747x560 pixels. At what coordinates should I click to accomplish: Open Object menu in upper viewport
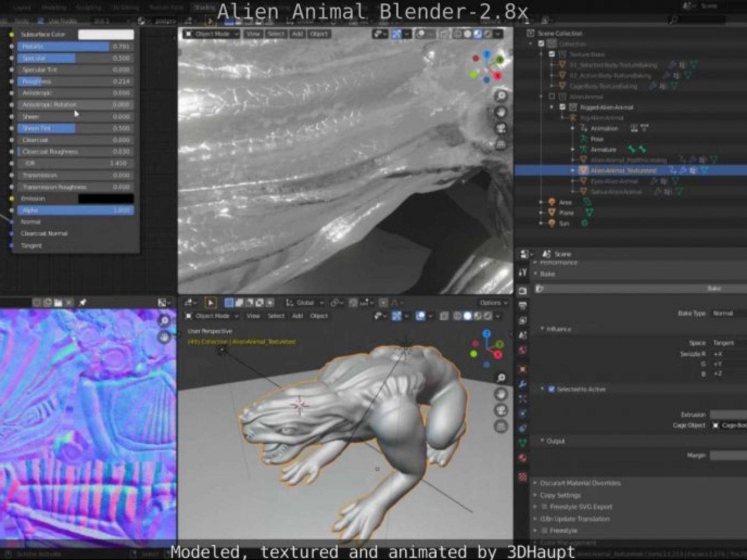(x=319, y=34)
